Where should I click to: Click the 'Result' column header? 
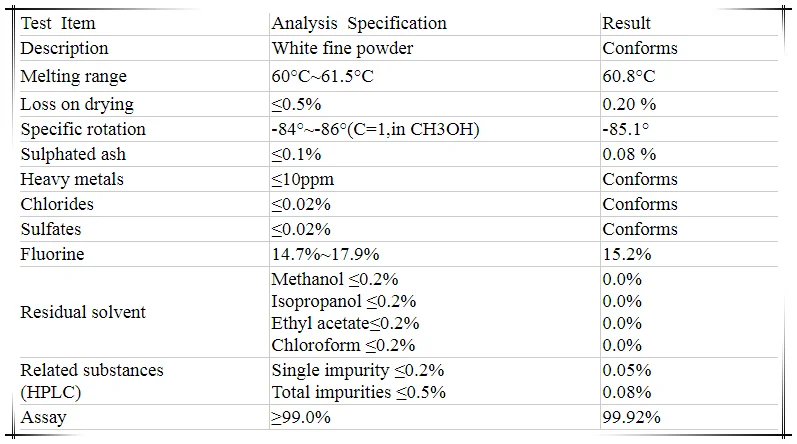[627, 23]
